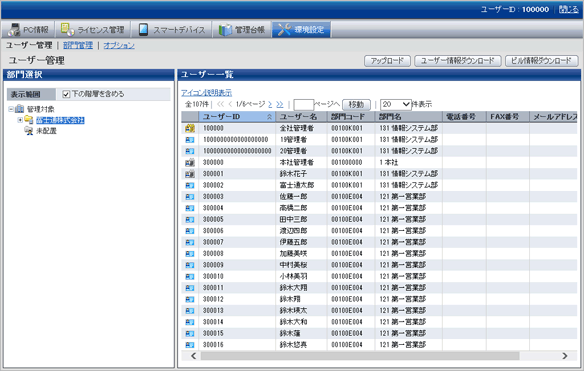This screenshot has width=584, height=371.
Task: Click horizontal scrollbar left arrow
Action: pos(193,356)
